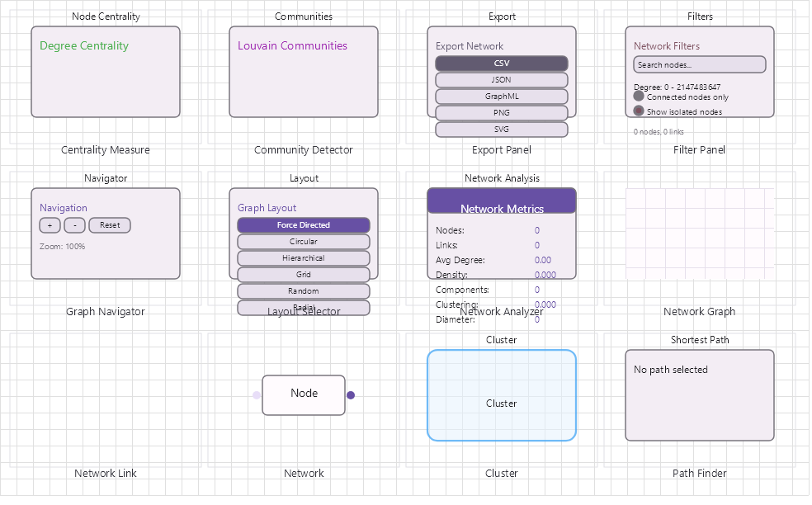Export network as SVG
Image resolution: width=812 pixels, height=505 pixels.
click(x=501, y=130)
